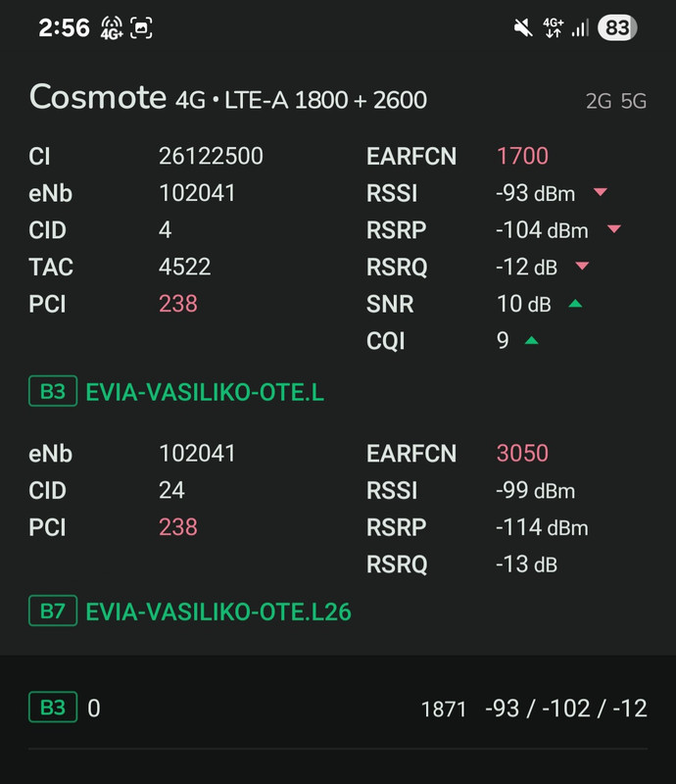
Task: Tap the Cosmote 4G LTE-A header
Action: [228, 97]
